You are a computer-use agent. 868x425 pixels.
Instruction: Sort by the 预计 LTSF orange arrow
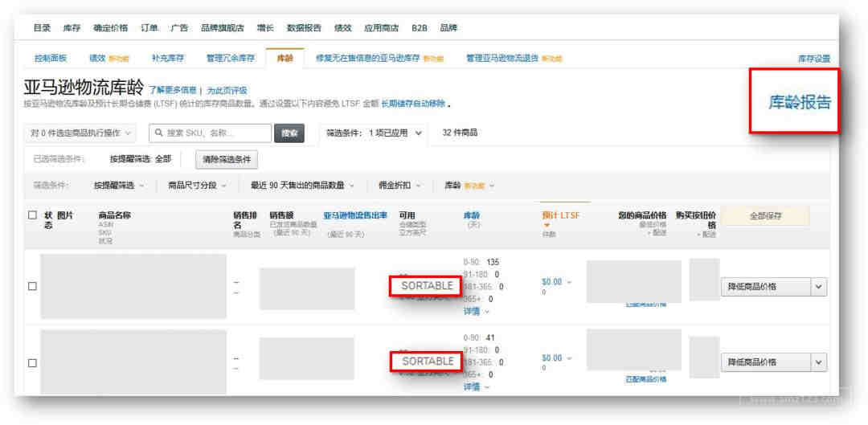(547, 225)
